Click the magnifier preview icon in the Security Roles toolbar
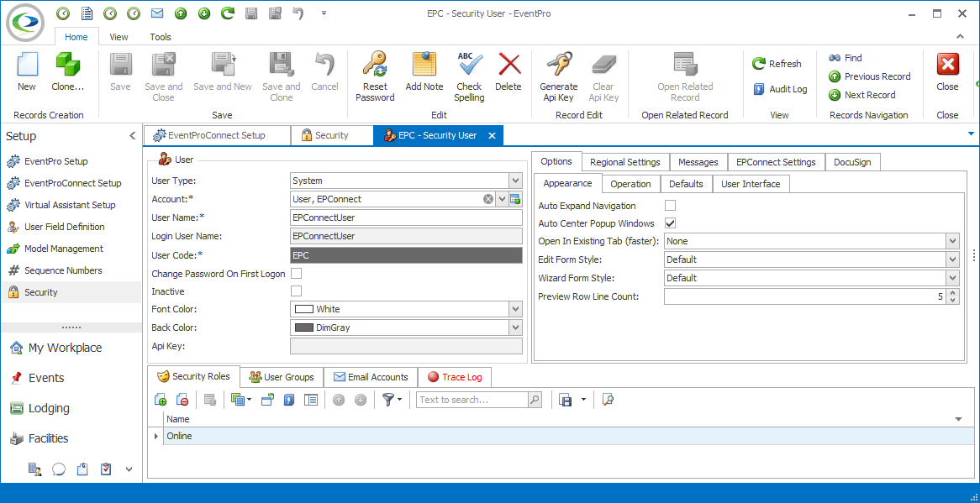 click(607, 400)
